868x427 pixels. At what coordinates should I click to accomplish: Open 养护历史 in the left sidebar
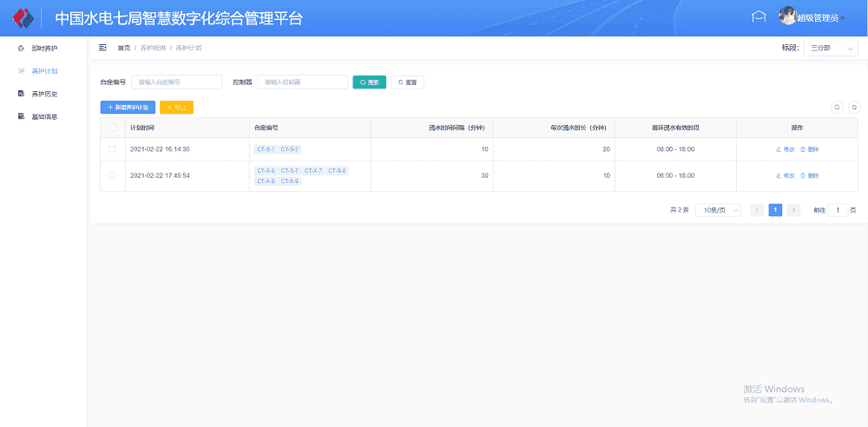[44, 93]
